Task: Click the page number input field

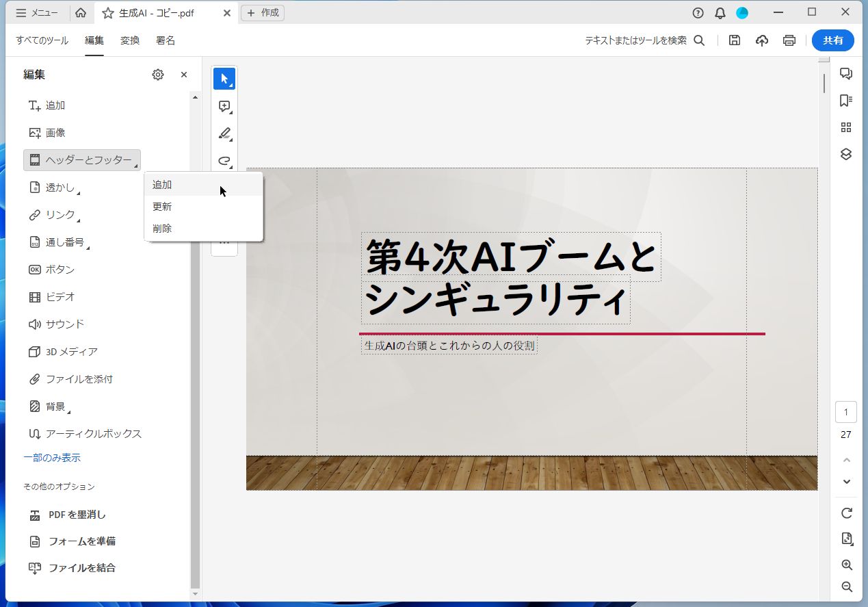Action: [x=846, y=411]
